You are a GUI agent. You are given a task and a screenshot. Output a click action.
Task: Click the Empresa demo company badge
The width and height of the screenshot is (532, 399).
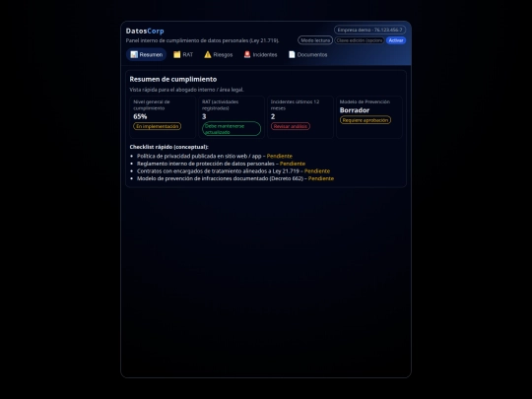point(369,30)
